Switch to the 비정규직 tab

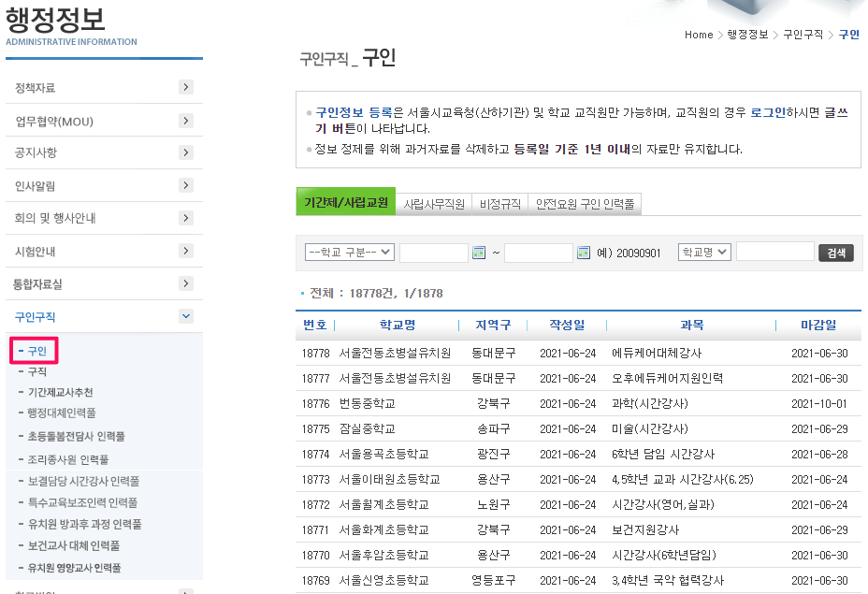pyautogui.click(x=500, y=202)
